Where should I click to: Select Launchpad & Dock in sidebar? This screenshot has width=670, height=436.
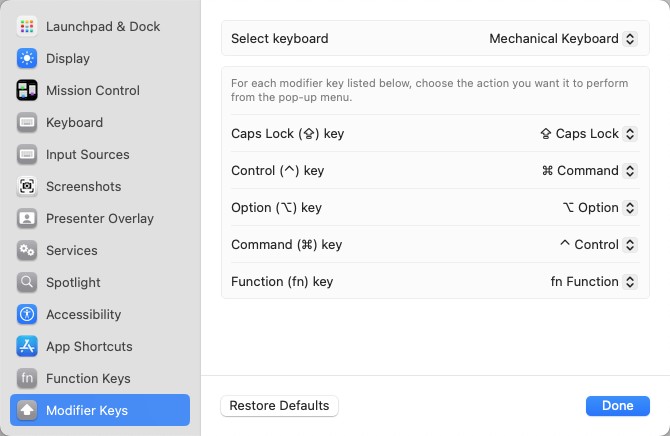100,27
